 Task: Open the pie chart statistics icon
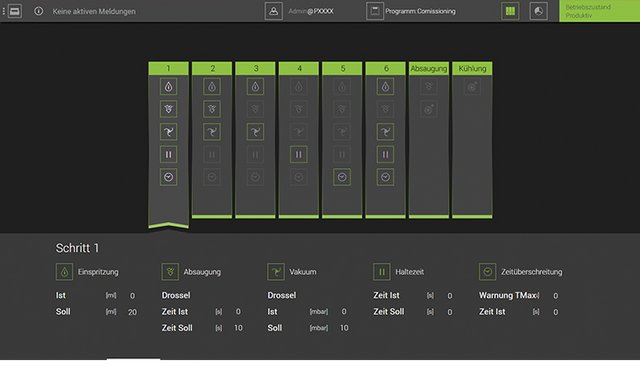coord(539,11)
